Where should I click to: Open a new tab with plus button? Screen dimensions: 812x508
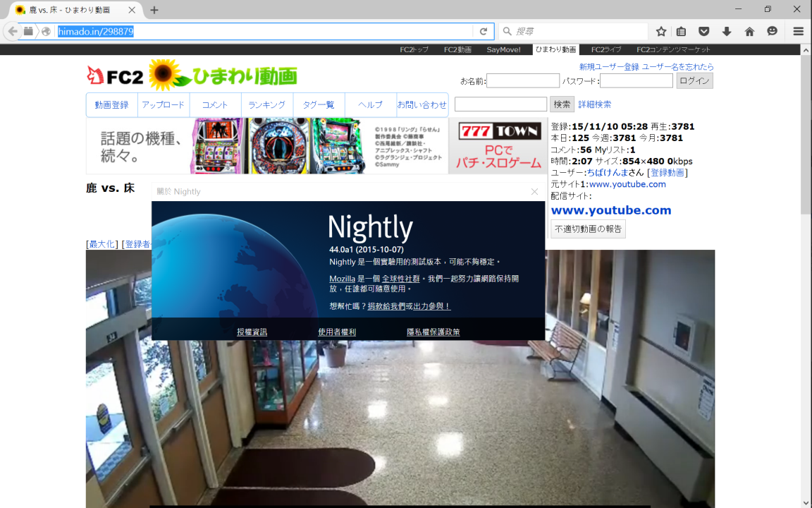coord(154,10)
